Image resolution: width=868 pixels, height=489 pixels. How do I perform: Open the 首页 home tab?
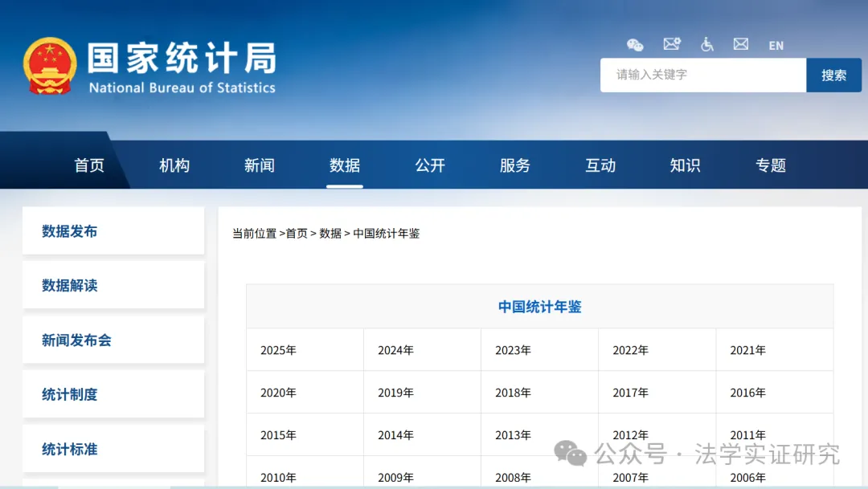89,165
